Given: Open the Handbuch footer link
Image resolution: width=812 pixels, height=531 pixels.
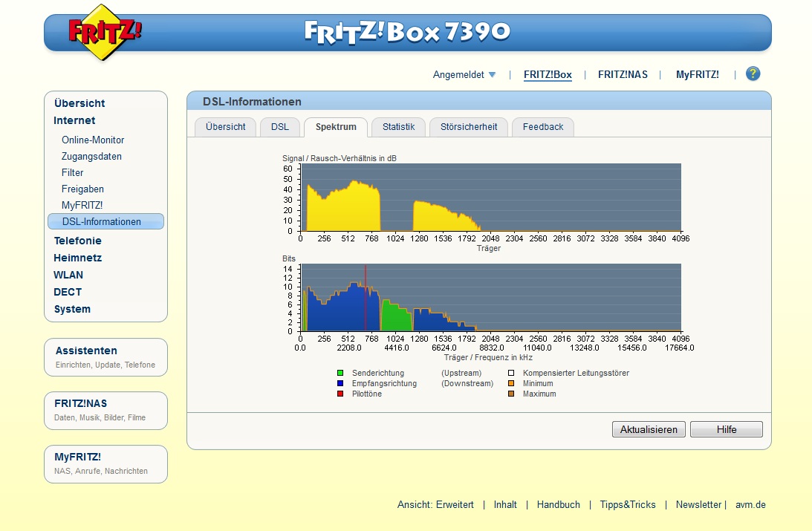Looking at the screenshot, I should (x=558, y=504).
